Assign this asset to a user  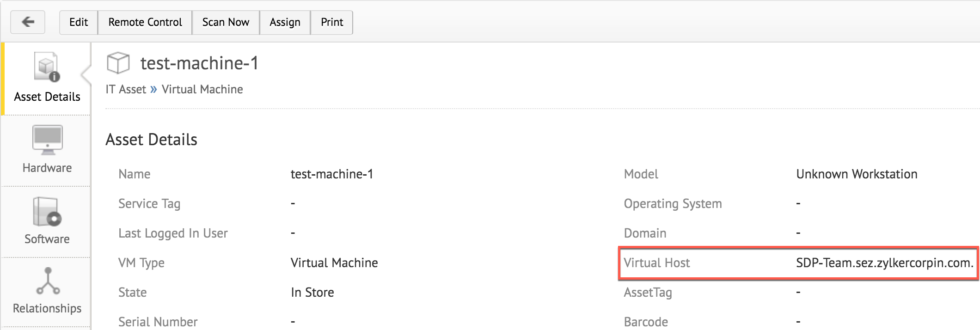pos(285,22)
